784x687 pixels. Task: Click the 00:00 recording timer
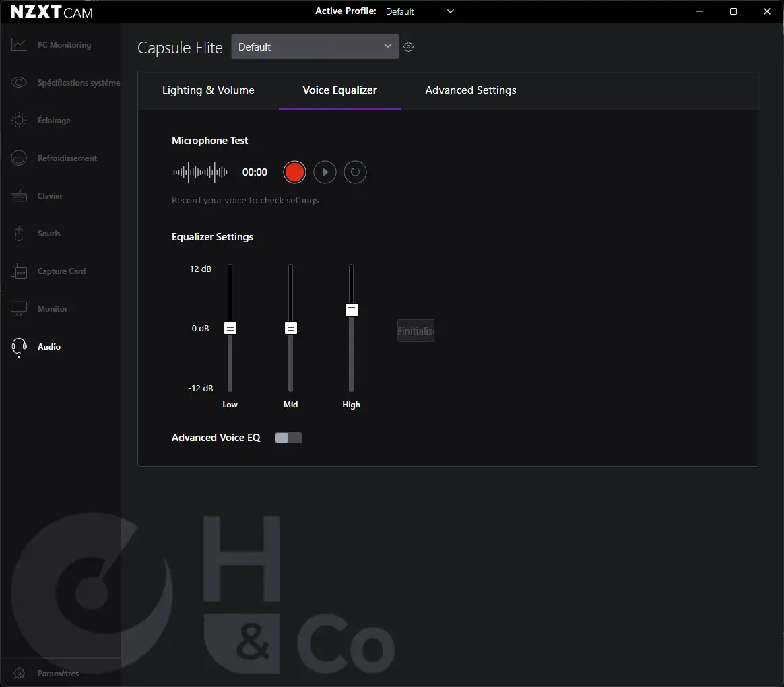tap(255, 172)
